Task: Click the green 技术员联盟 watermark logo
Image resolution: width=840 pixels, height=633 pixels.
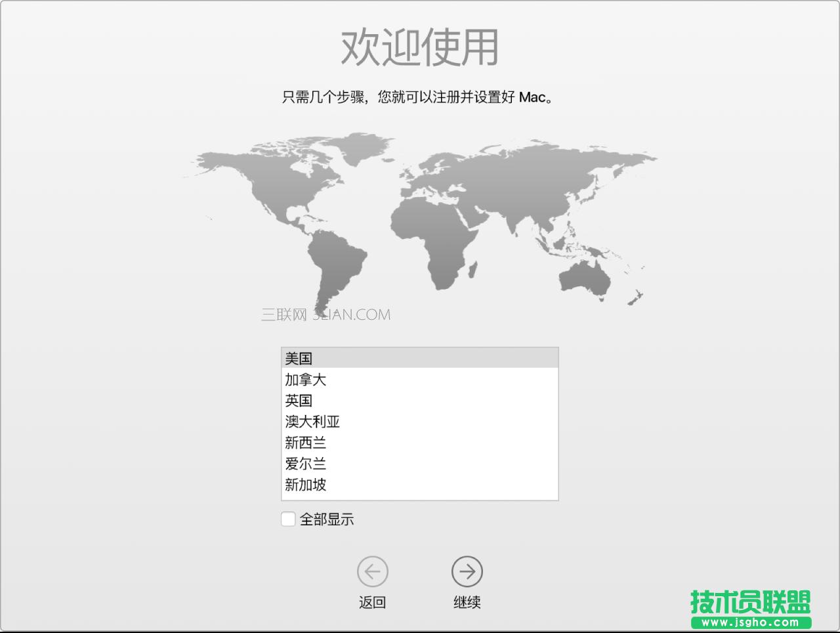Action: (750, 609)
